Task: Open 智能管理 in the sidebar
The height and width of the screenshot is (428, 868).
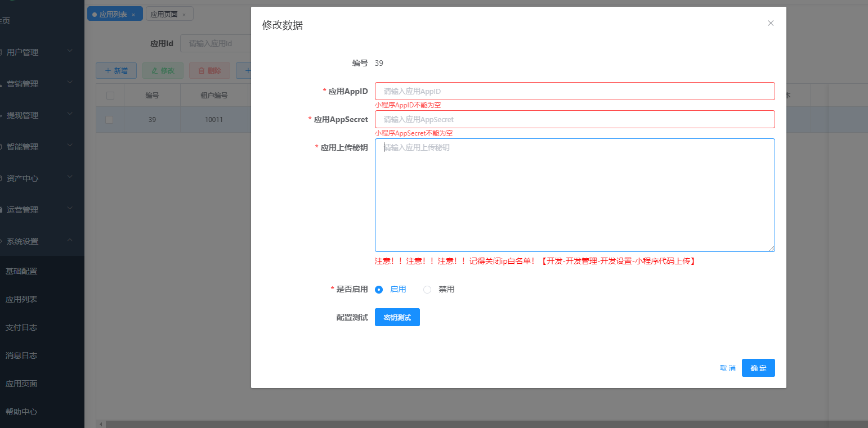Action: (x=42, y=147)
